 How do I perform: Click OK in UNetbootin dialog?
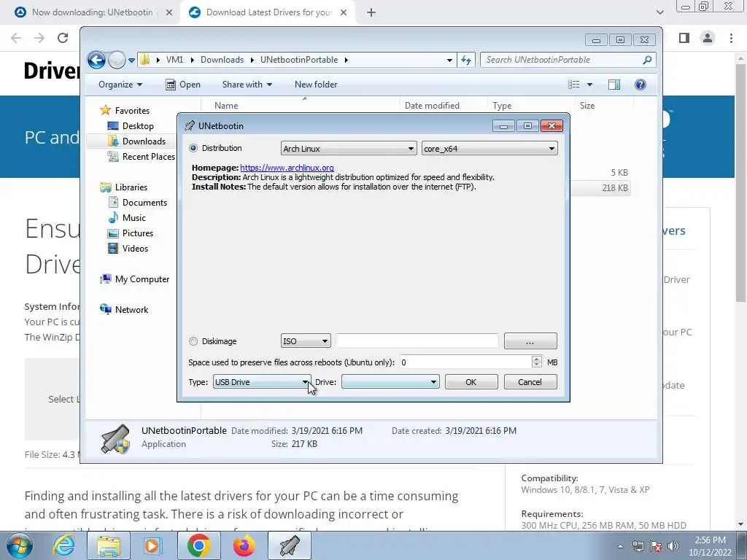pos(471,382)
